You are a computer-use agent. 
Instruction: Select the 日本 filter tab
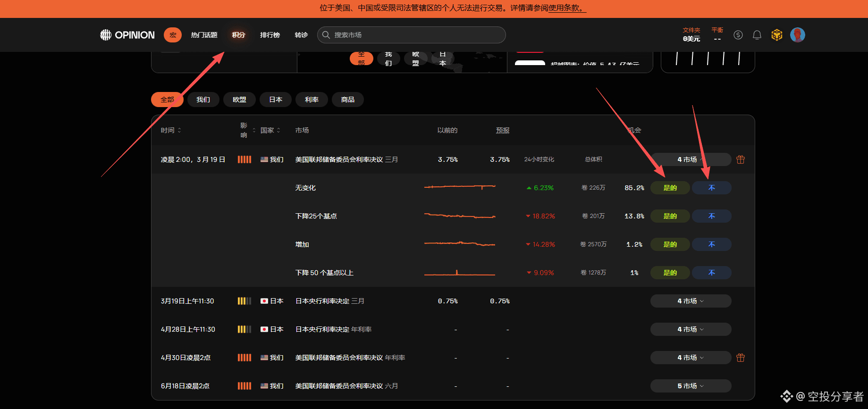(x=276, y=100)
